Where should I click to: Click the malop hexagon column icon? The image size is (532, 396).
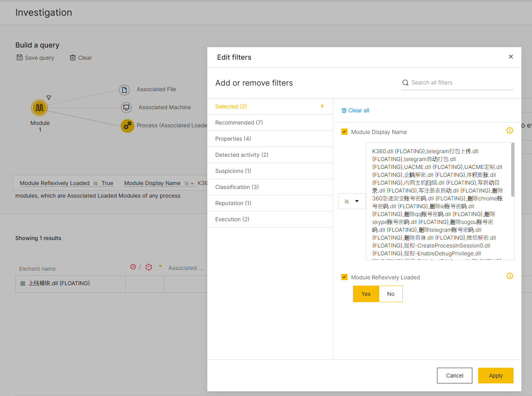click(x=148, y=267)
